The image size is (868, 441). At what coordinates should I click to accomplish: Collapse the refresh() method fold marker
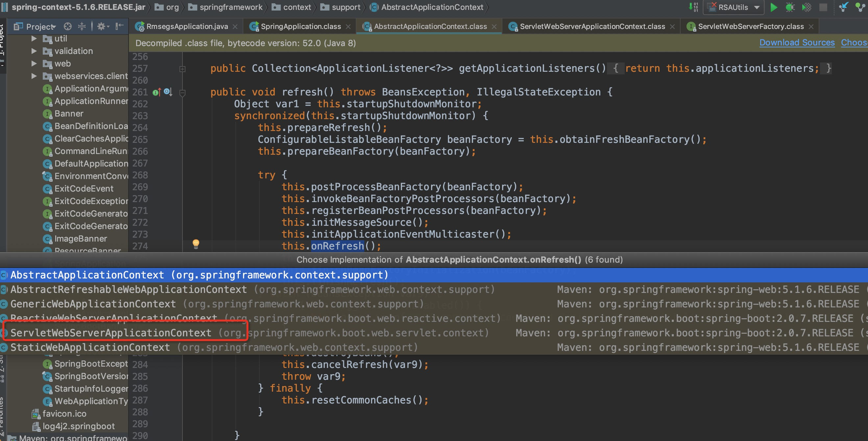[182, 93]
